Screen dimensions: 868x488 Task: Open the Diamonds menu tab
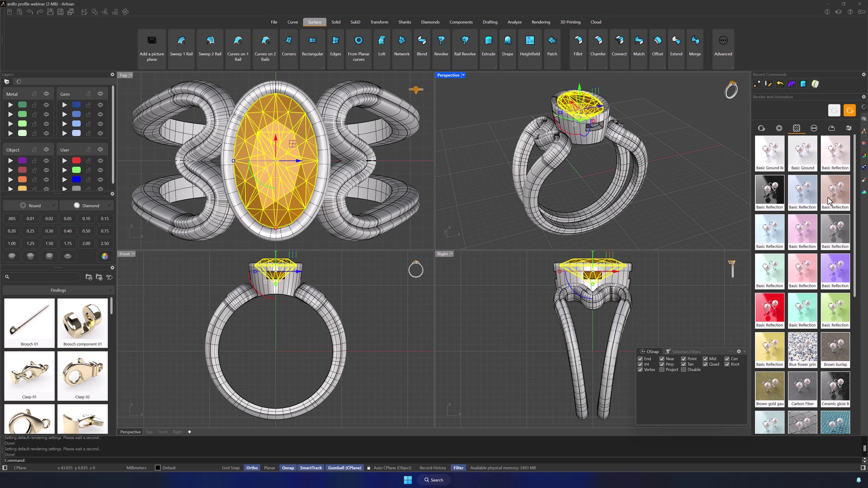click(430, 22)
